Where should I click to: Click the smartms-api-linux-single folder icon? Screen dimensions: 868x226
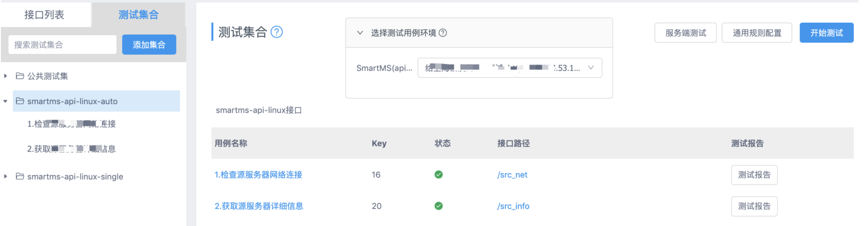[x=20, y=176]
